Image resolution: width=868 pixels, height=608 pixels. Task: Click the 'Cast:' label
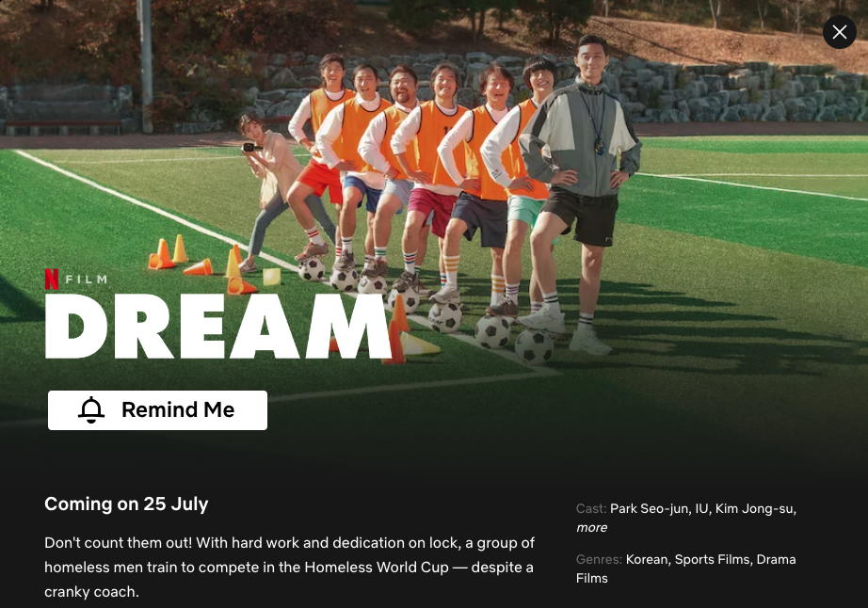pos(591,508)
